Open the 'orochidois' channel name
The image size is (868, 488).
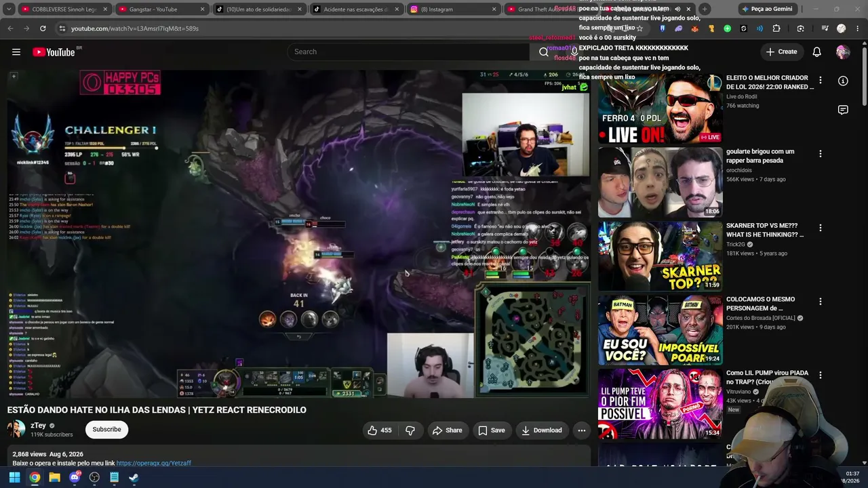coord(739,170)
